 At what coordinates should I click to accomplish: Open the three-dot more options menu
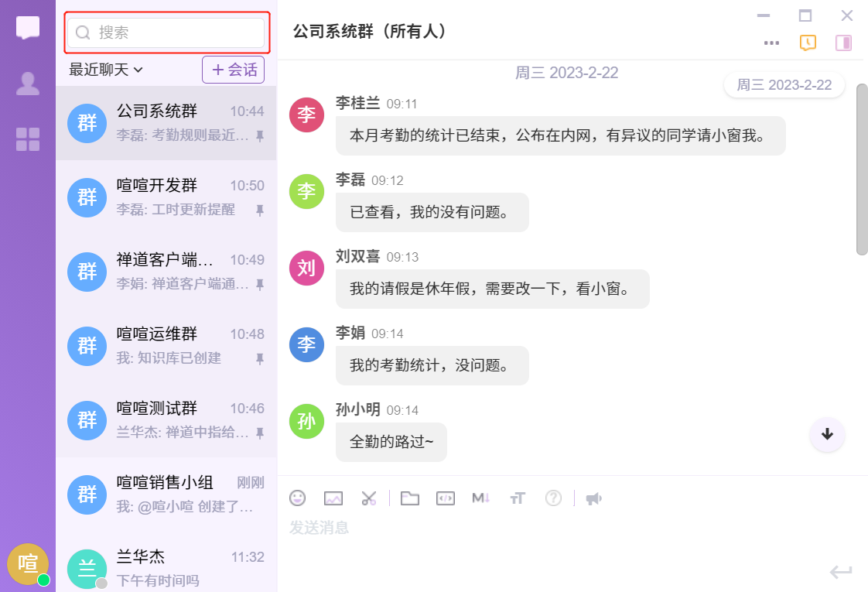click(771, 43)
